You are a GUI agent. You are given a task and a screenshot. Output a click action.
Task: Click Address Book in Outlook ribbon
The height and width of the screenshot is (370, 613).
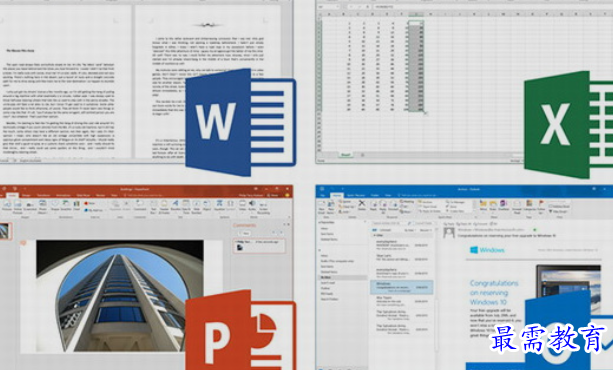559,206
